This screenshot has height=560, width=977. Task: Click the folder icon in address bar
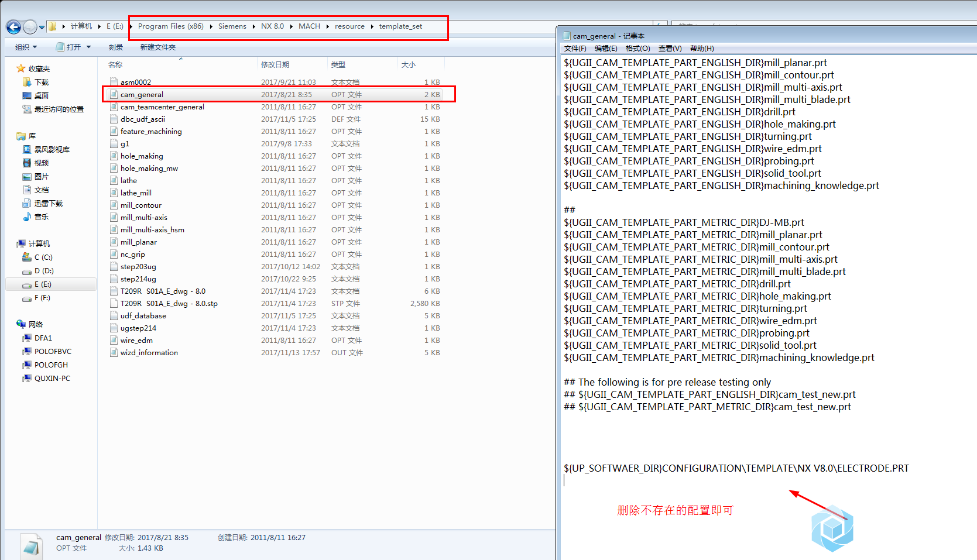pos(53,26)
